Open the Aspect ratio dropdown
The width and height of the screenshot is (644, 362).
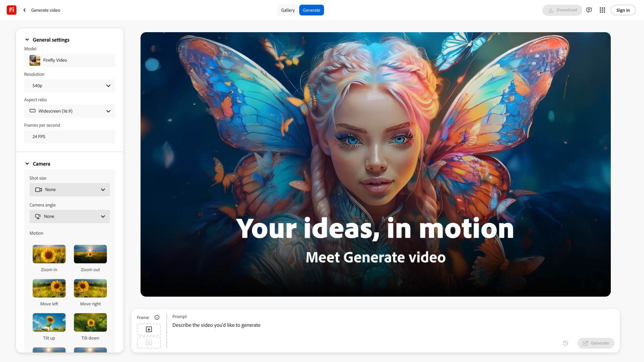[69, 111]
